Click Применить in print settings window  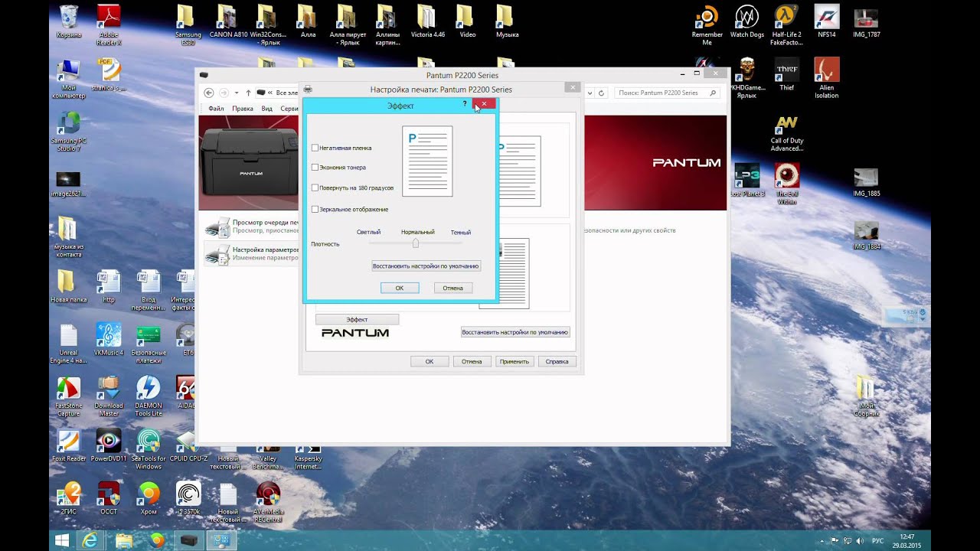tap(514, 361)
